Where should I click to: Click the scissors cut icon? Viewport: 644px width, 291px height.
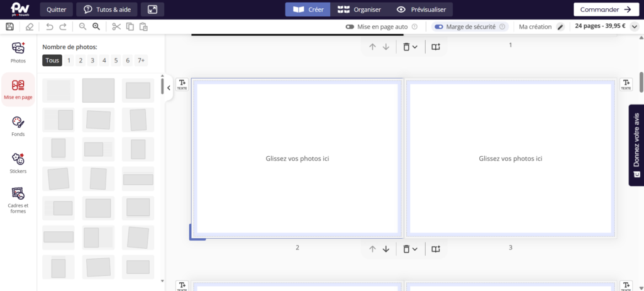116,26
